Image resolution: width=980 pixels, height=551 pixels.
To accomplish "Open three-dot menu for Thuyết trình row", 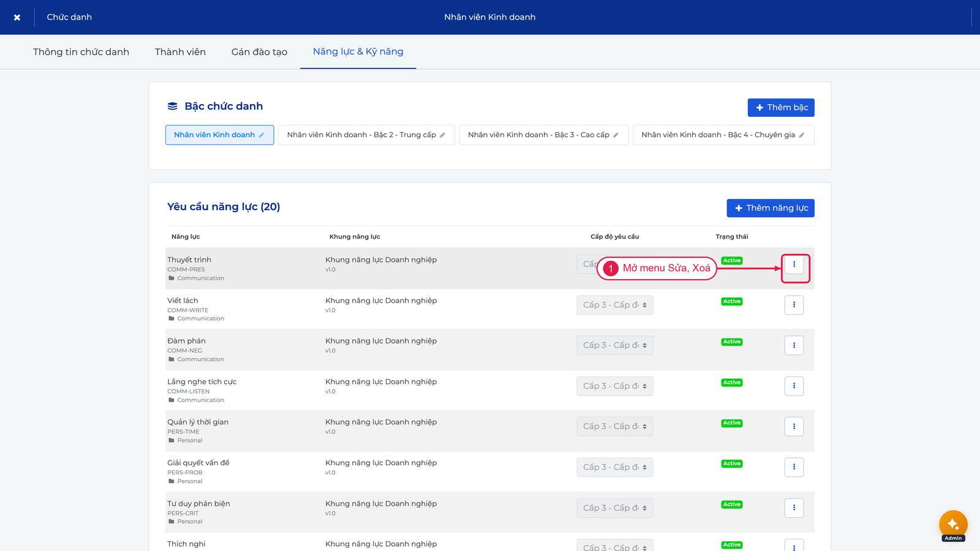I will click(x=794, y=264).
